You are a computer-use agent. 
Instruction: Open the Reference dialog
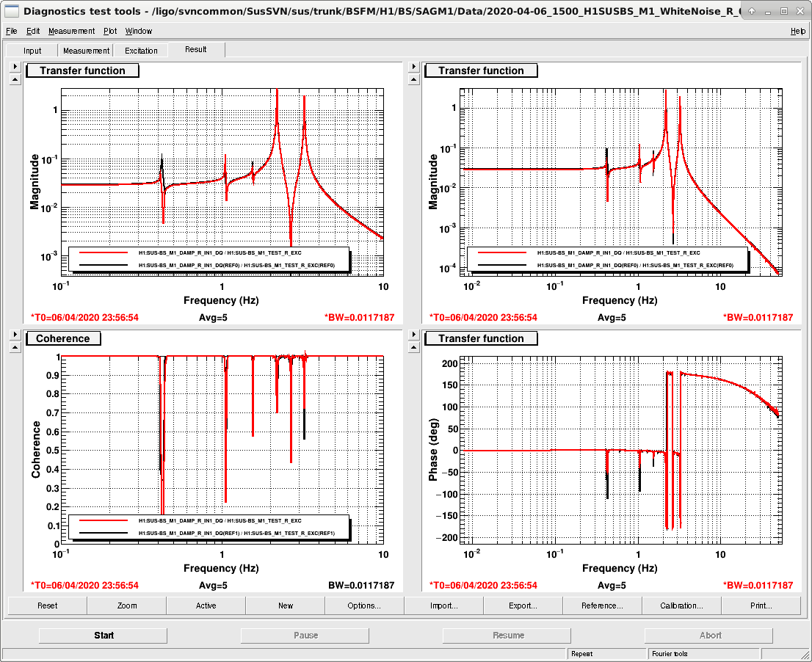pyautogui.click(x=602, y=605)
